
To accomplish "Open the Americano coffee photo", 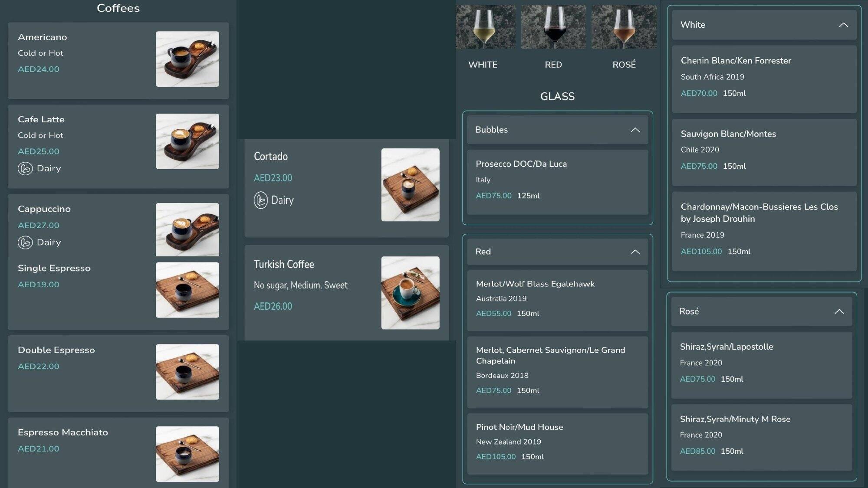I will [187, 59].
